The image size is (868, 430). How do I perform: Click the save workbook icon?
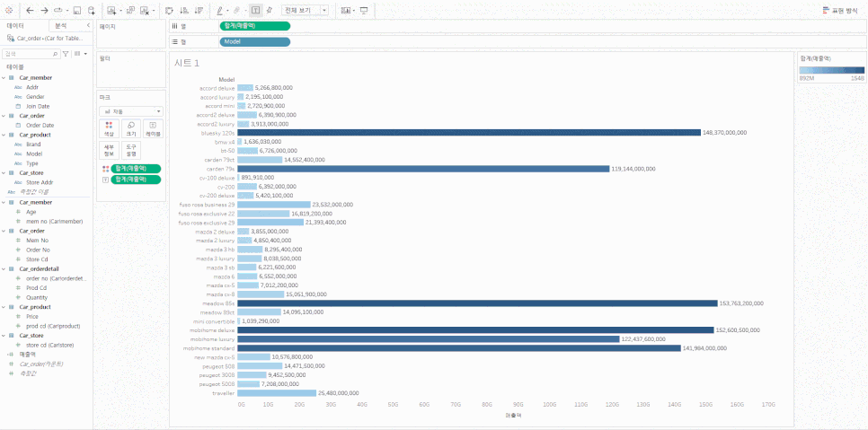point(77,11)
